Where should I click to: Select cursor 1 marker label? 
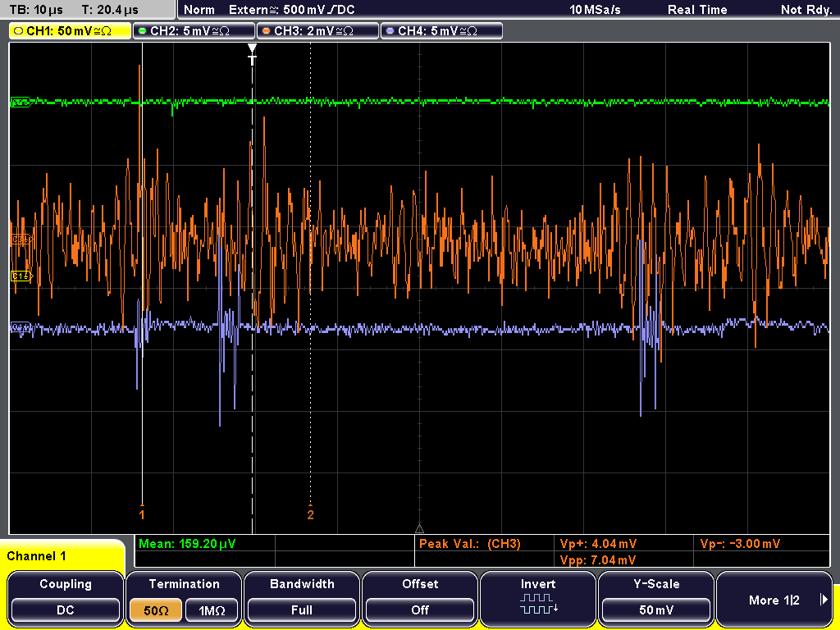click(142, 515)
